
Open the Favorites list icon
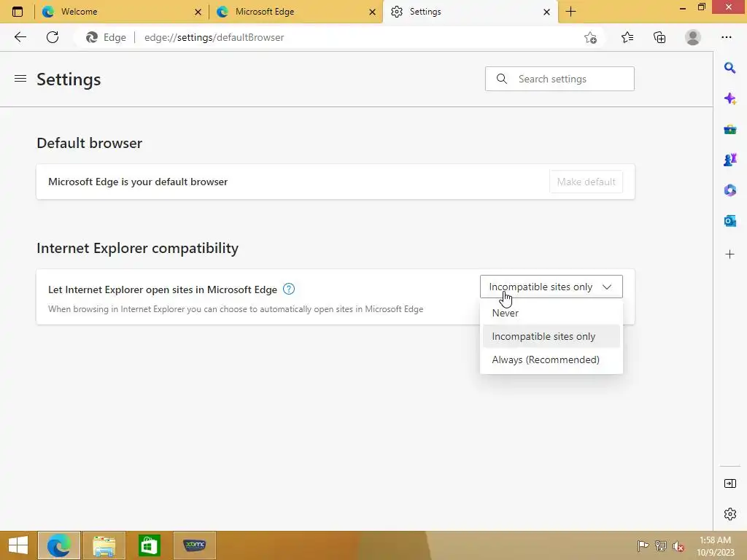627,37
